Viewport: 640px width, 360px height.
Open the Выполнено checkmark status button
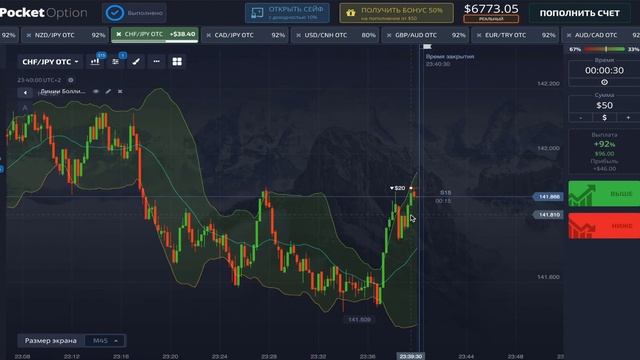[x=134, y=13]
